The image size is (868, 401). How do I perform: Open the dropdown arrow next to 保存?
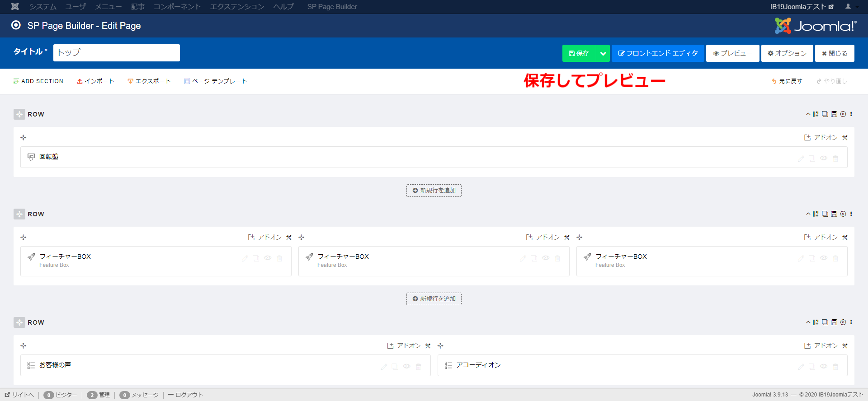[603, 53]
